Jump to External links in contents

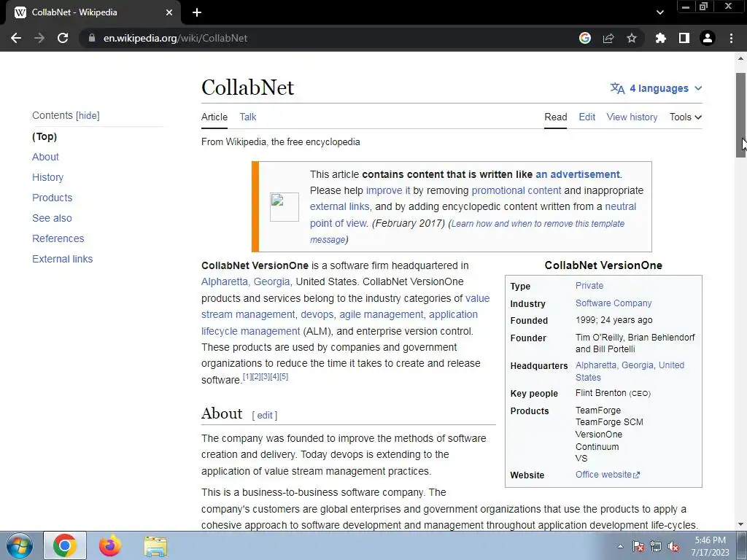(63, 259)
